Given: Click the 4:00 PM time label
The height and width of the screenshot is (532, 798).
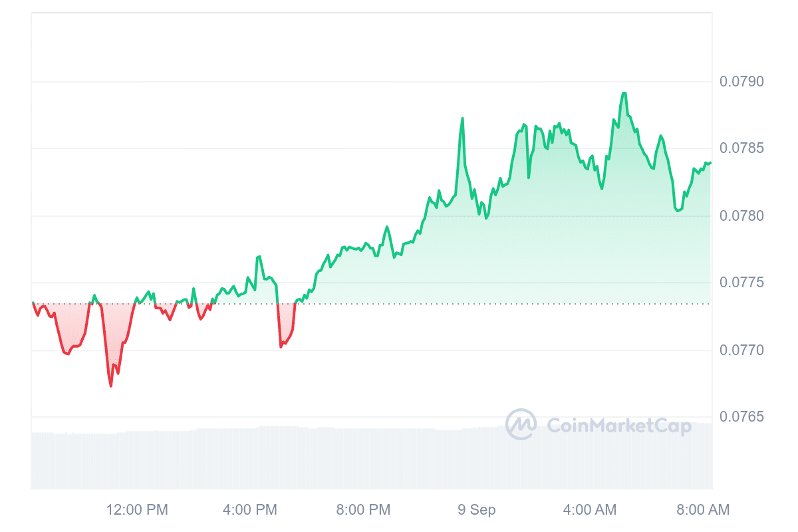Looking at the screenshot, I should [249, 510].
